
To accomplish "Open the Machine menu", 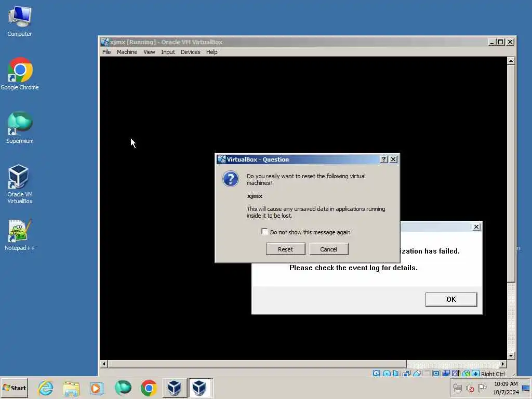I will [127, 52].
